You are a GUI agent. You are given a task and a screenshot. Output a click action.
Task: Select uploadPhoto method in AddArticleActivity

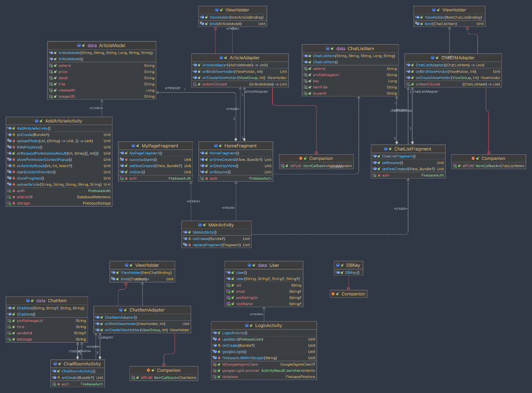pyautogui.click(x=59, y=141)
